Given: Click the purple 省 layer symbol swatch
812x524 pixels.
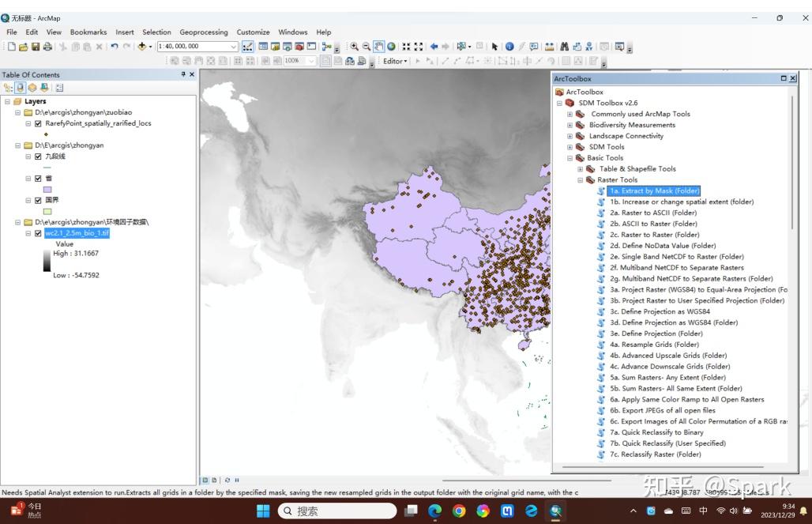Looking at the screenshot, I should pos(47,190).
